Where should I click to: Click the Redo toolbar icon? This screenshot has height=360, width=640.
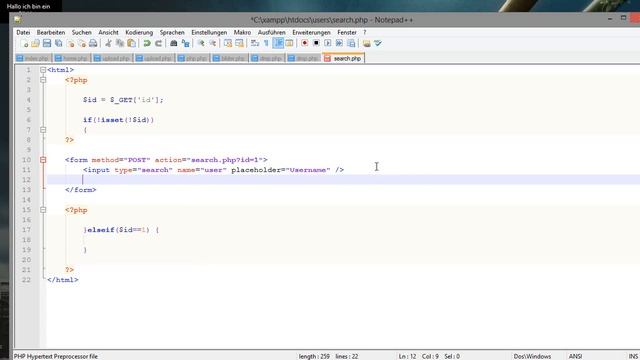(158, 43)
